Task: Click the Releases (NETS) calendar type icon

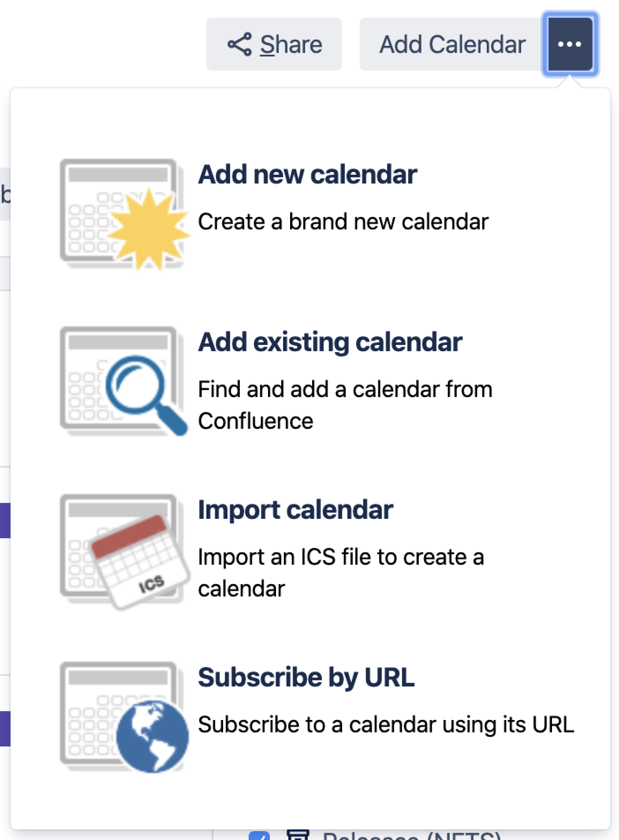Action: [x=298, y=835]
